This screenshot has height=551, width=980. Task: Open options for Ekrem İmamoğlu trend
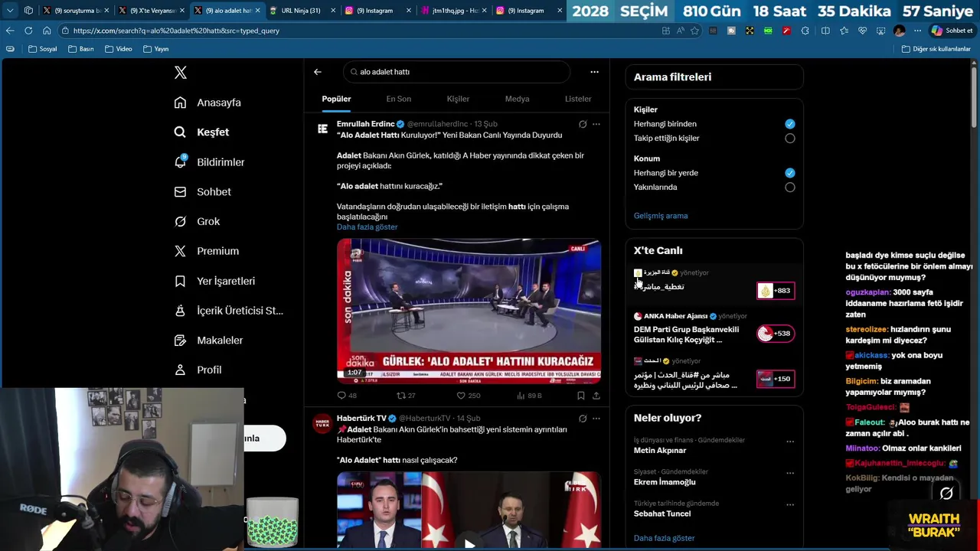pos(790,473)
